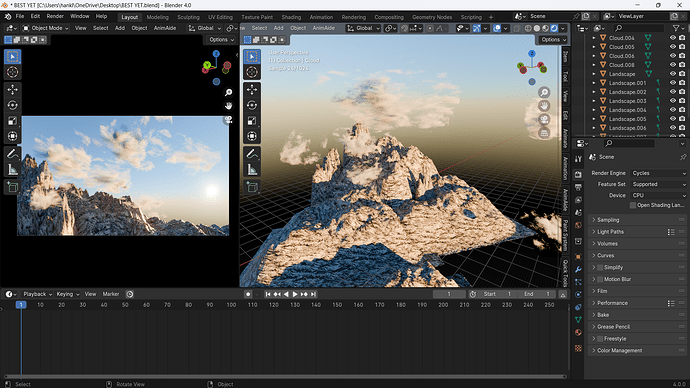The image size is (690, 388).
Task: Select the Rotate tool in left viewport
Action: (12, 105)
